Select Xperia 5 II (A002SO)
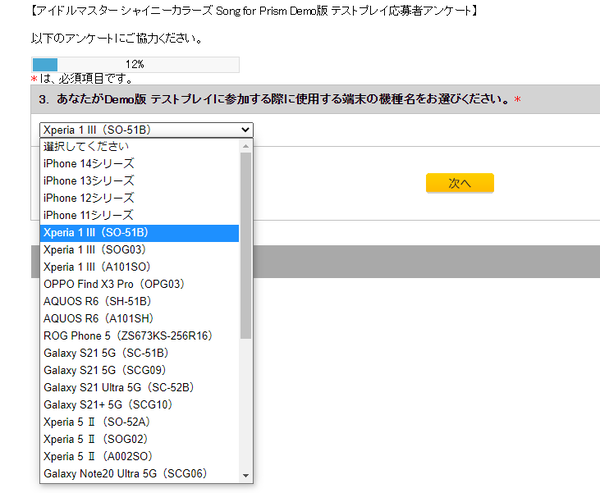 click(140, 457)
